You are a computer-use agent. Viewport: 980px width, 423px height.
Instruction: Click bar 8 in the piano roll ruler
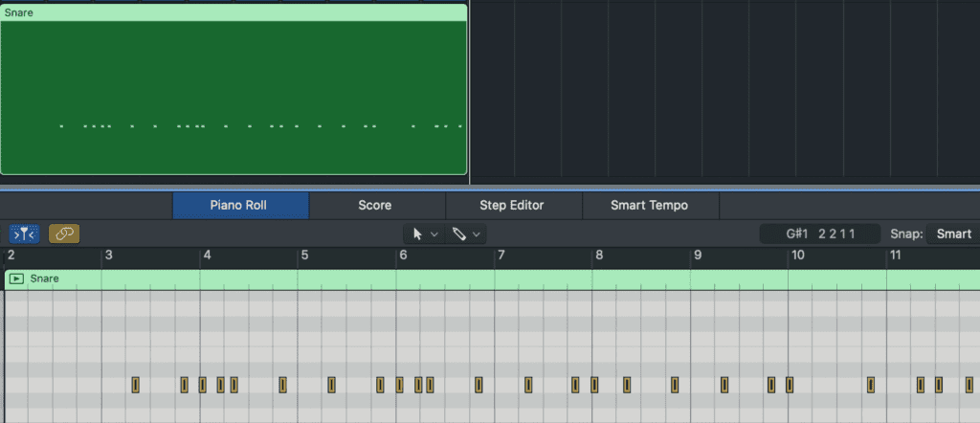599,255
